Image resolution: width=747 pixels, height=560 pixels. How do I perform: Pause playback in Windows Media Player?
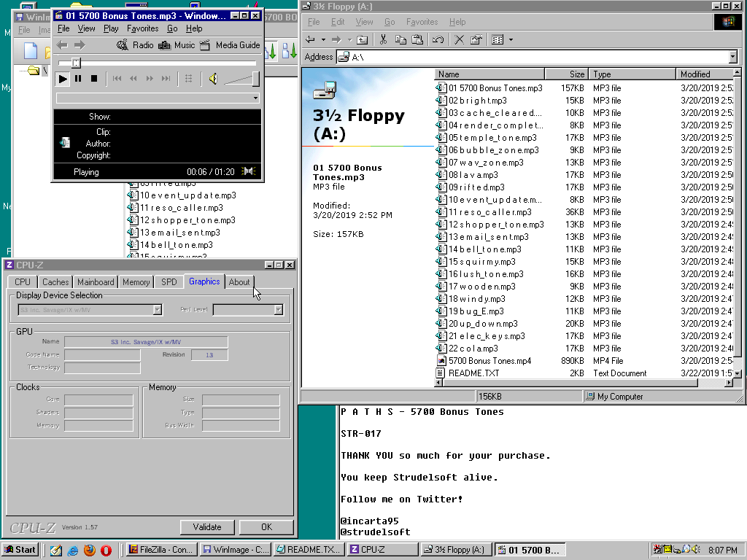(78, 79)
